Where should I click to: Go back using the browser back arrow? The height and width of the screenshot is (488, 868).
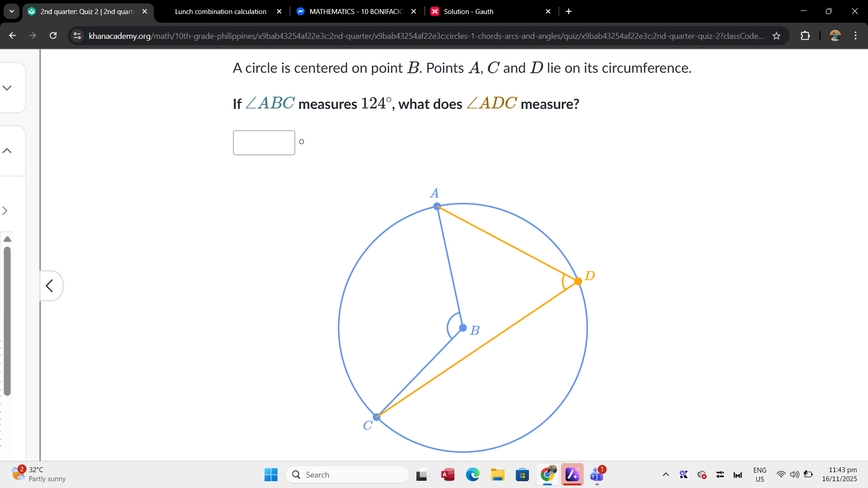[x=12, y=36]
